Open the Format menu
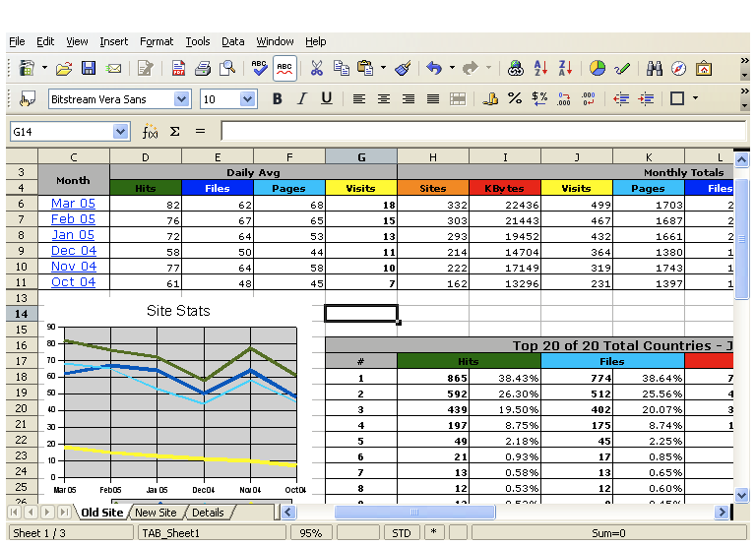 coord(156,41)
